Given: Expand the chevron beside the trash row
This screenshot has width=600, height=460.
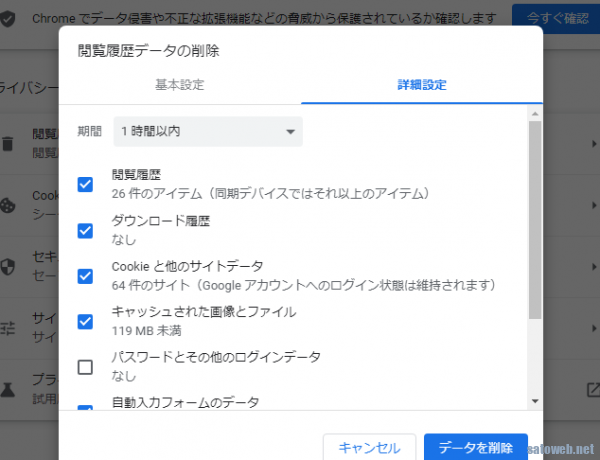Looking at the screenshot, I should pyautogui.click(x=593, y=144).
